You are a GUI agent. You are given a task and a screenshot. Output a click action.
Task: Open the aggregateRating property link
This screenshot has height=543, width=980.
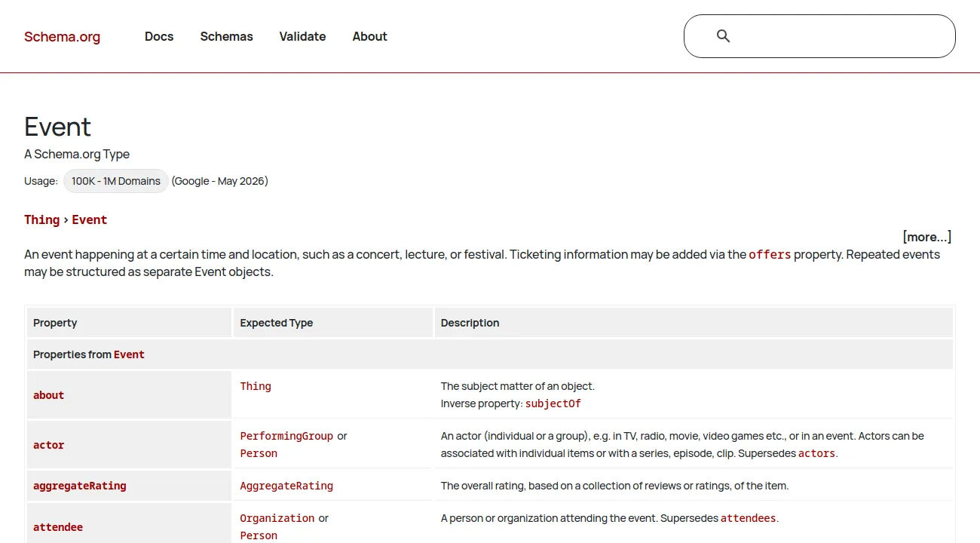tap(80, 486)
